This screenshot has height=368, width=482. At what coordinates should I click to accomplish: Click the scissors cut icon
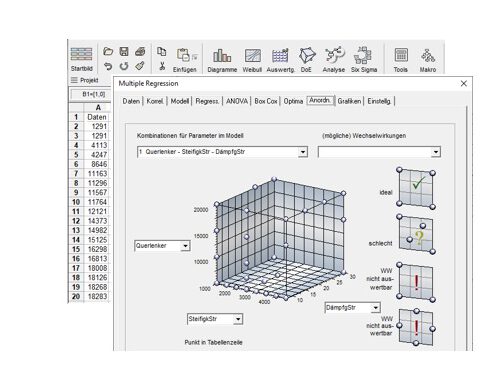162,66
